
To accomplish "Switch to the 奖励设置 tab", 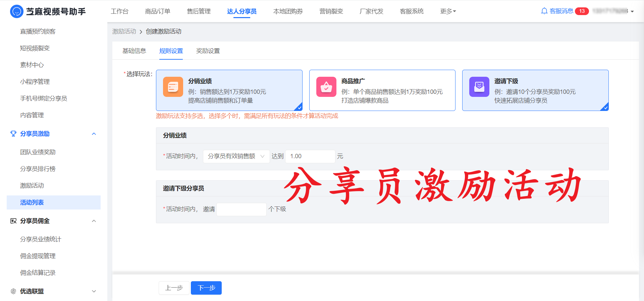I will pyautogui.click(x=208, y=51).
